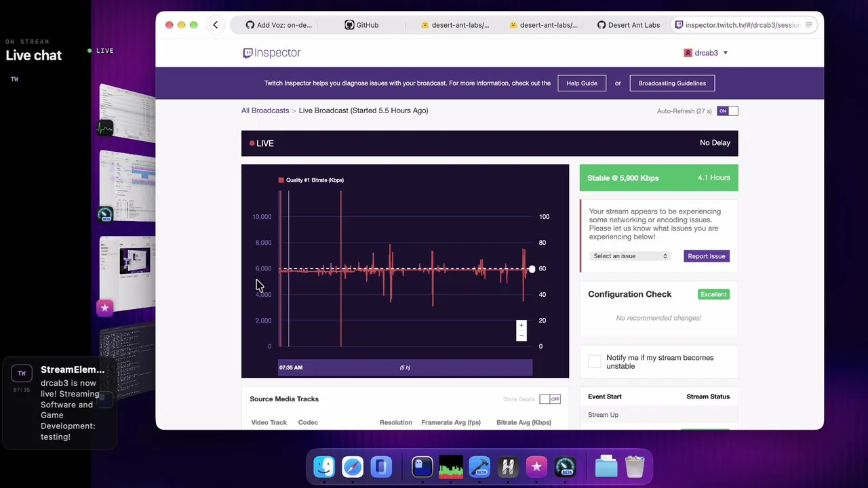Screen dimensions: 868x488
Task: Toggle Show Details for Source Media Tracks
Action: [x=550, y=399]
